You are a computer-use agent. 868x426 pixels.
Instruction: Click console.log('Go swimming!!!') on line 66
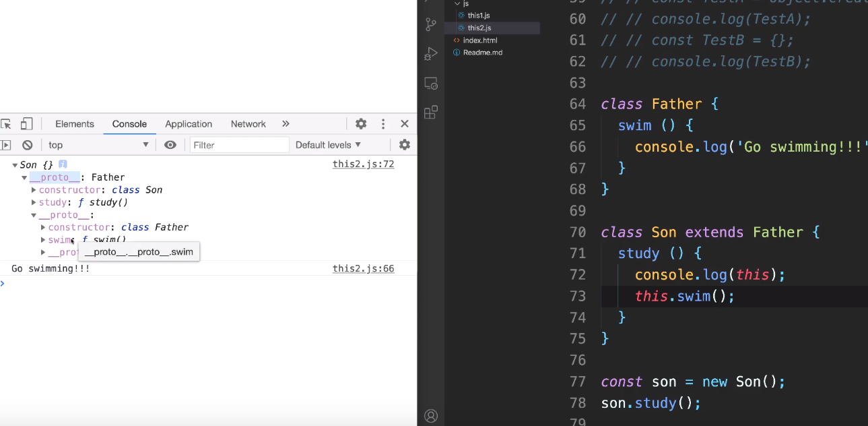751,147
